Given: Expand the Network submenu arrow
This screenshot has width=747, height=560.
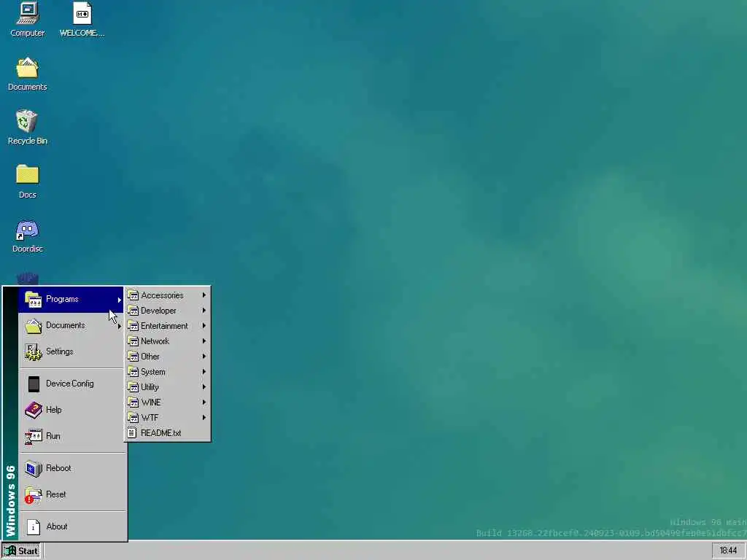Looking at the screenshot, I should tap(204, 341).
